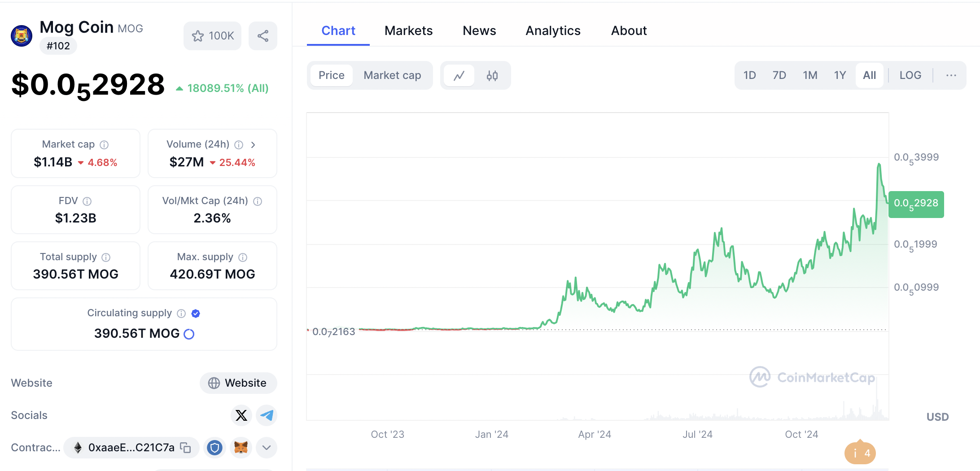
Task: Switch to line chart view
Action: click(x=459, y=75)
